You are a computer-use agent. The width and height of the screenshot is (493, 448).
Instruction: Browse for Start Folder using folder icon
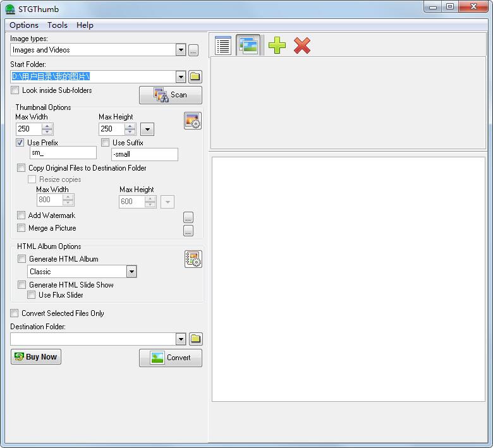[195, 76]
